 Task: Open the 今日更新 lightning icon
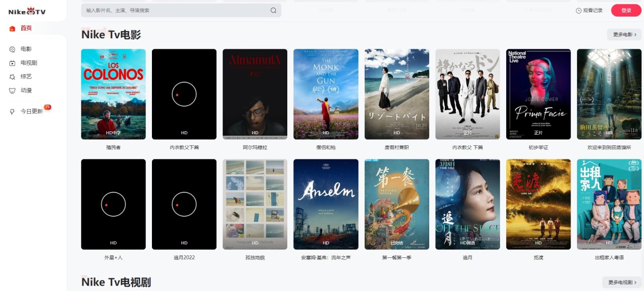tap(12, 111)
